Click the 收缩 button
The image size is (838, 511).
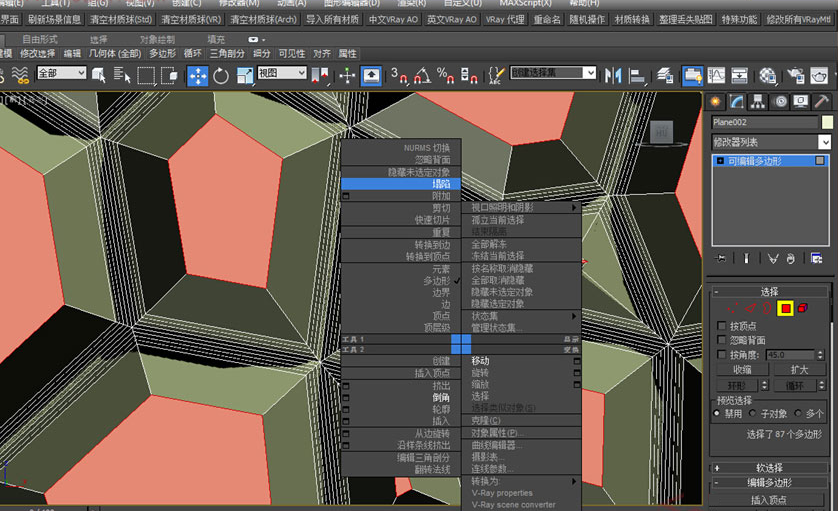point(742,369)
